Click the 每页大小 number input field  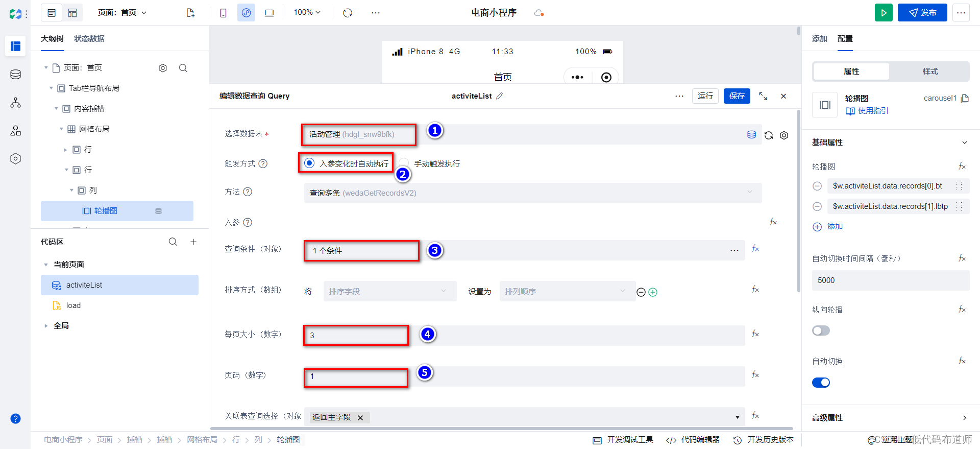[524, 336]
